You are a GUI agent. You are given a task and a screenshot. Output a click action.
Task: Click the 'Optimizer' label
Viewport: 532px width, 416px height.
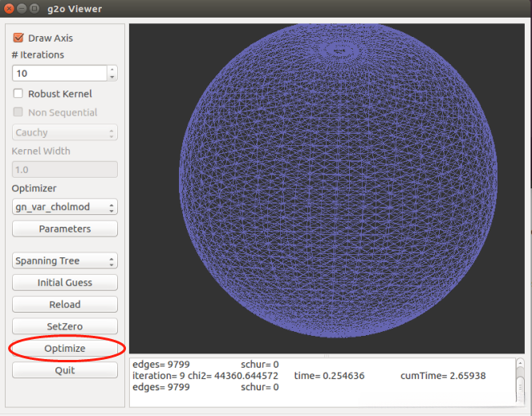pyautogui.click(x=34, y=188)
